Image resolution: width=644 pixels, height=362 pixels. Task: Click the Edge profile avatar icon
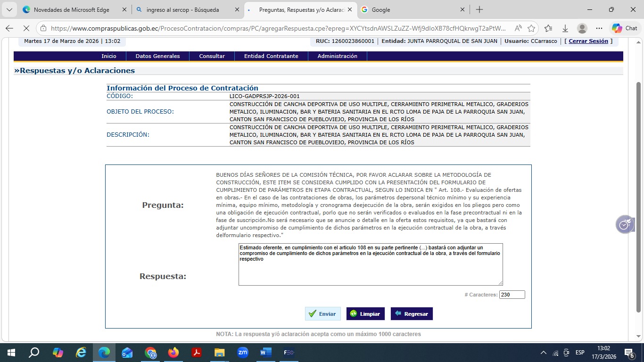582,28
